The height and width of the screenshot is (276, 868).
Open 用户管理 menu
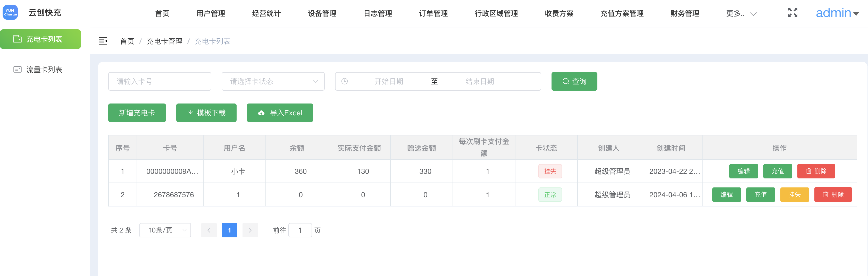point(211,13)
